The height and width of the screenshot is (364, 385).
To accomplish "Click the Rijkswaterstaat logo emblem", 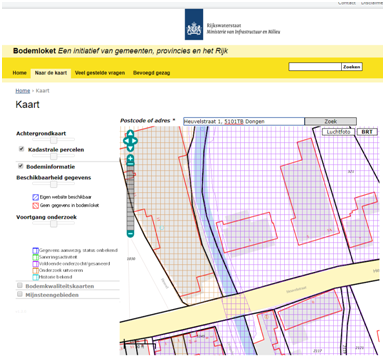I will (x=194, y=25).
